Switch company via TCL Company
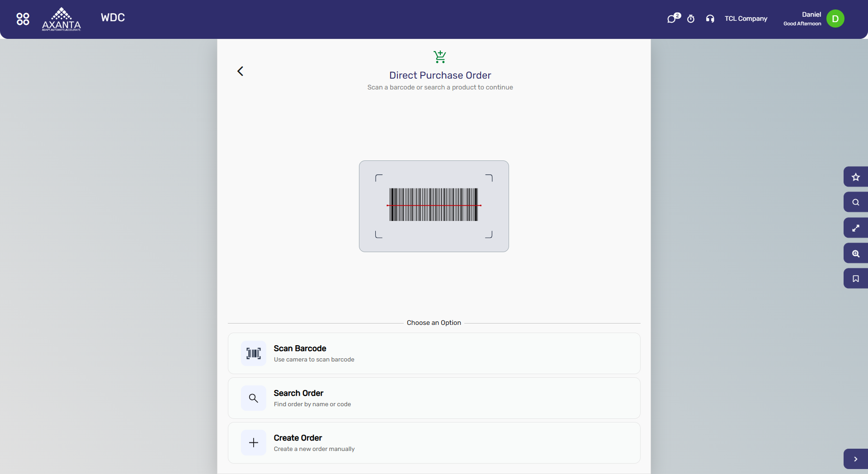 pyautogui.click(x=746, y=19)
